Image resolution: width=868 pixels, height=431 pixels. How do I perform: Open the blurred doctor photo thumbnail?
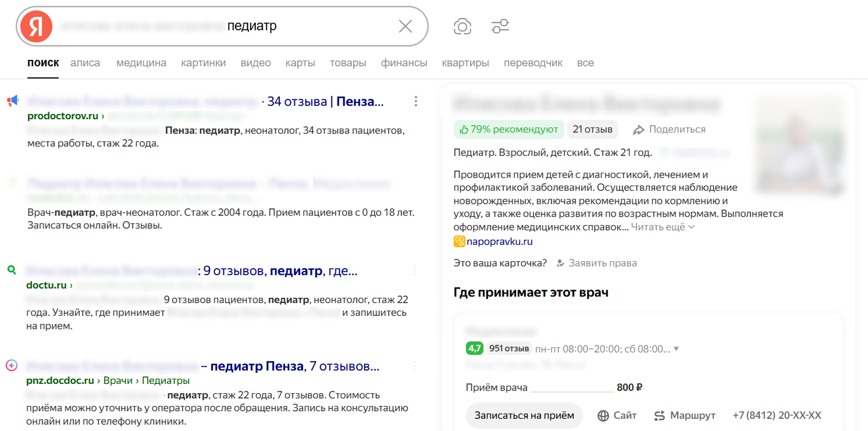(798, 144)
